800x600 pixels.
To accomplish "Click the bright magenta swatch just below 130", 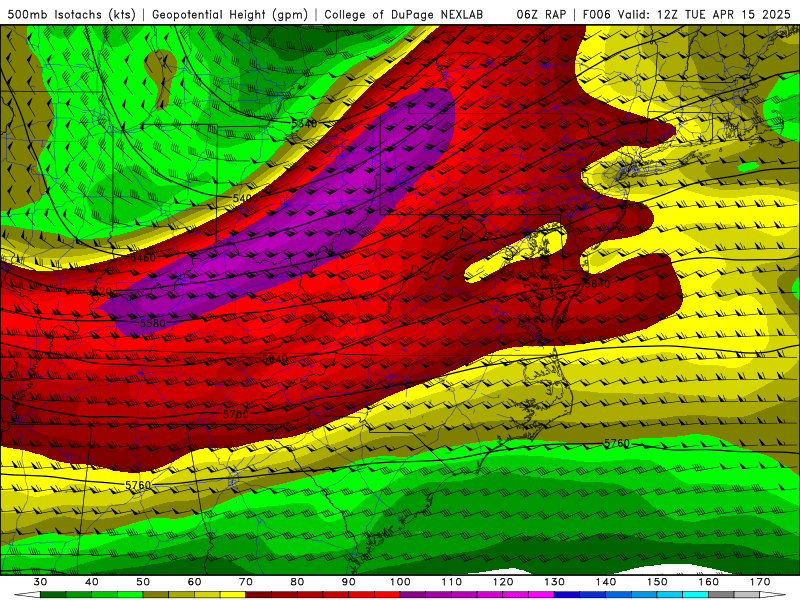I will 541,595.
